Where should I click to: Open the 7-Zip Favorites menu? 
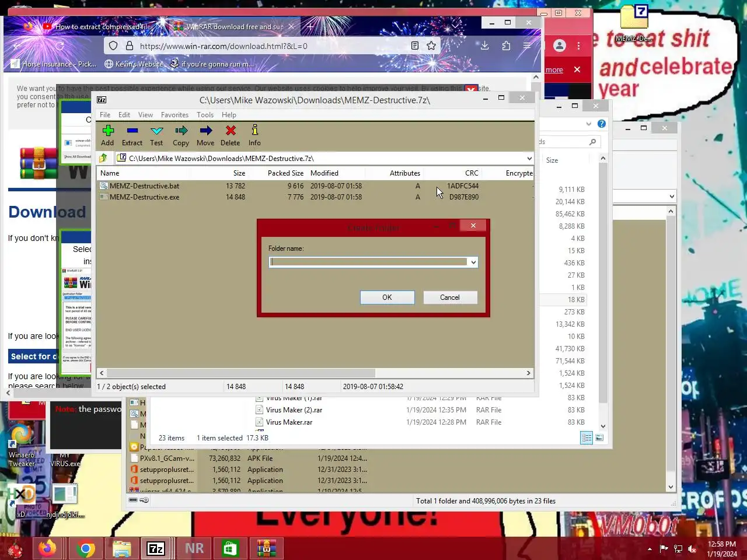(174, 115)
